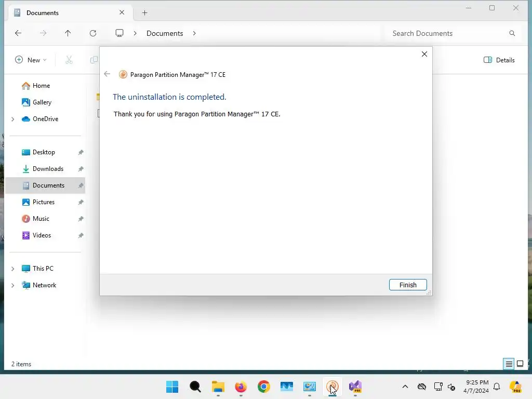
Task: Open taskbar Search
Action: [x=195, y=387]
